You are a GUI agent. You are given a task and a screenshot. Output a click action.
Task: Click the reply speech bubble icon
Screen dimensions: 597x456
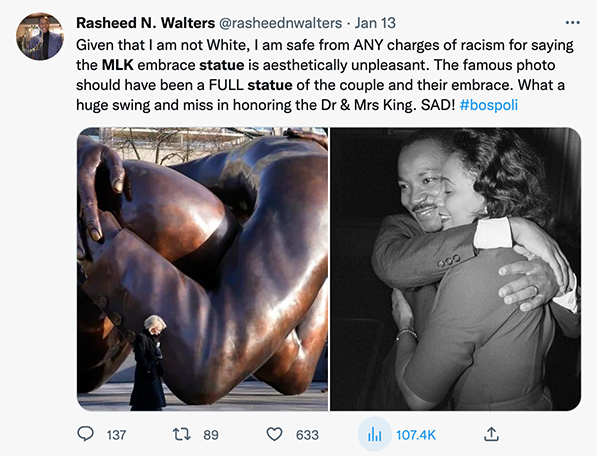pos(85,434)
